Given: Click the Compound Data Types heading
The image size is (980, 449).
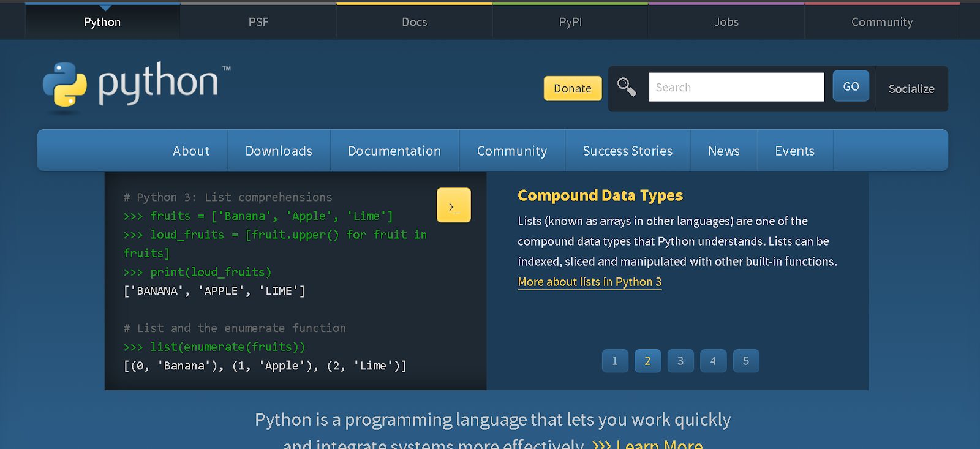Looking at the screenshot, I should [x=600, y=195].
